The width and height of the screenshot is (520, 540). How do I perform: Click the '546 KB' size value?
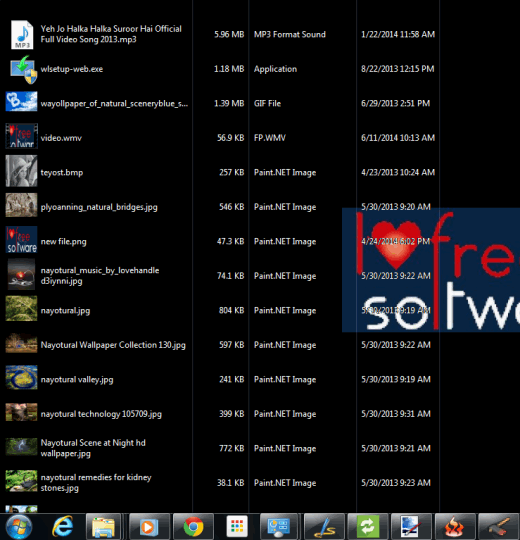[231, 207]
